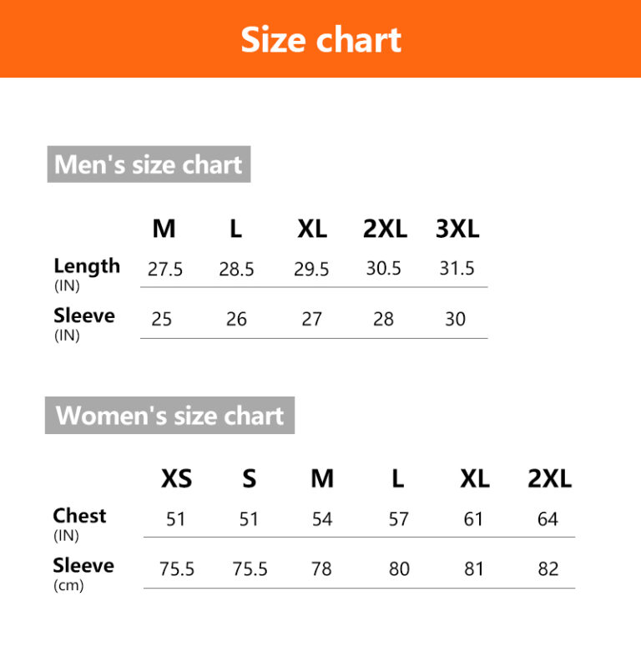
Task: Click the men's 2XL column header
Action: point(384,229)
